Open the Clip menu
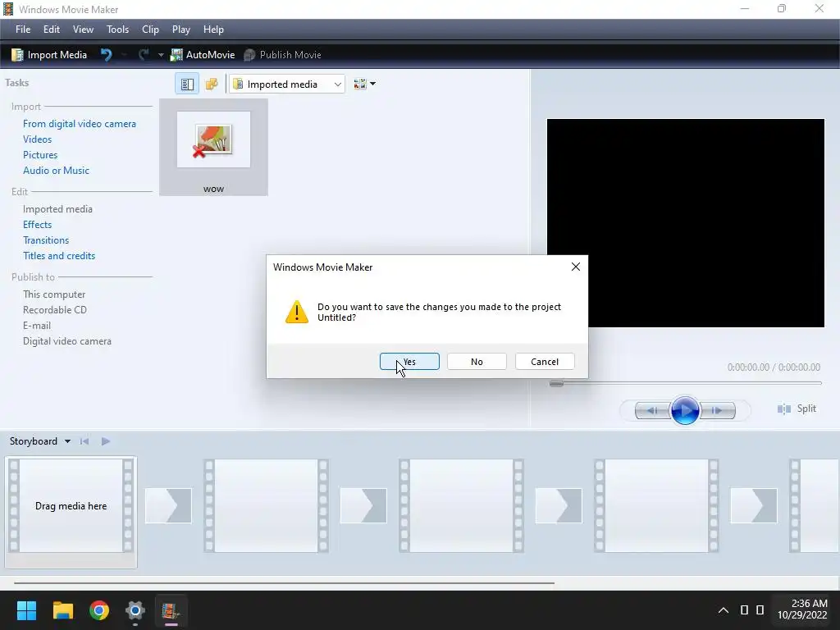This screenshot has height=630, width=840. pyautogui.click(x=150, y=30)
